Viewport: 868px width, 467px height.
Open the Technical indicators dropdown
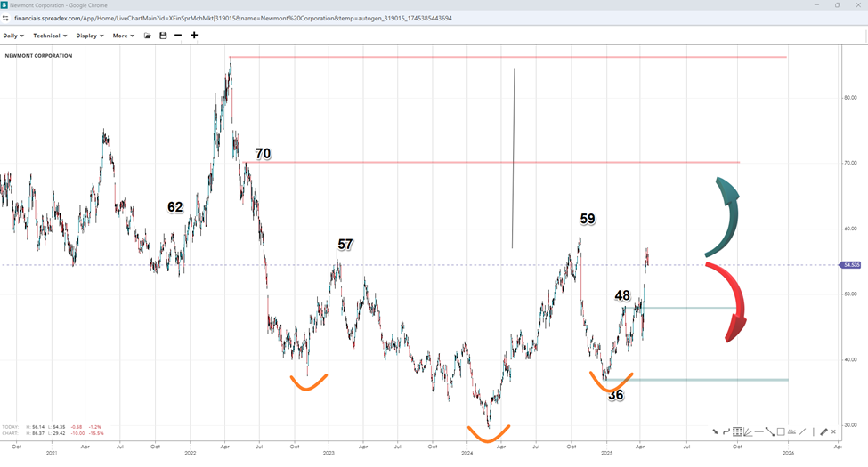[x=50, y=36]
